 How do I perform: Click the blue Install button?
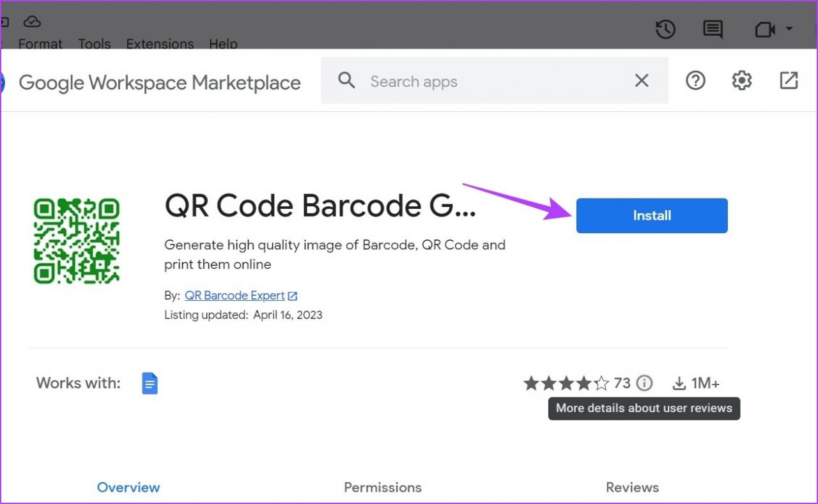[652, 216]
